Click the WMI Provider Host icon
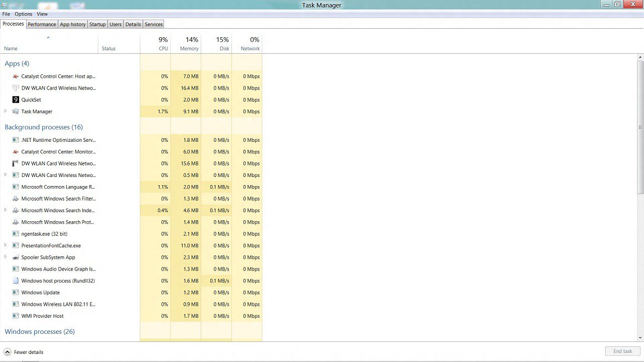This screenshot has height=362, width=644. 16,316
